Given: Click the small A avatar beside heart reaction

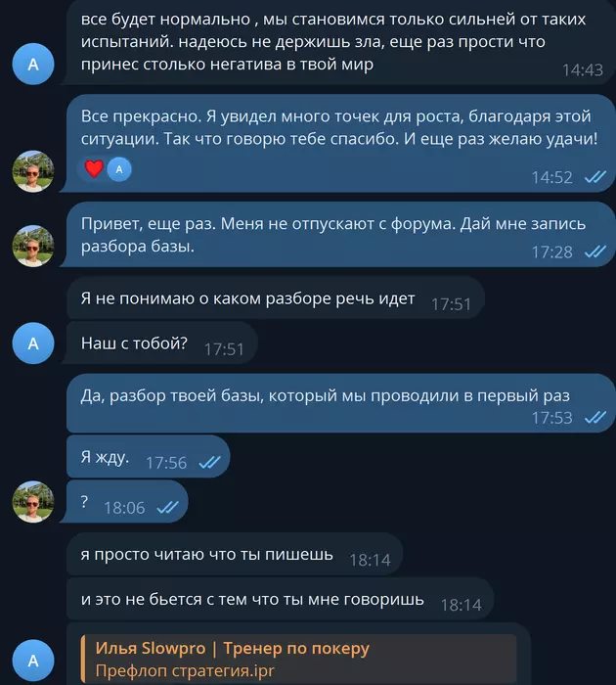Looking at the screenshot, I should pos(119,169).
